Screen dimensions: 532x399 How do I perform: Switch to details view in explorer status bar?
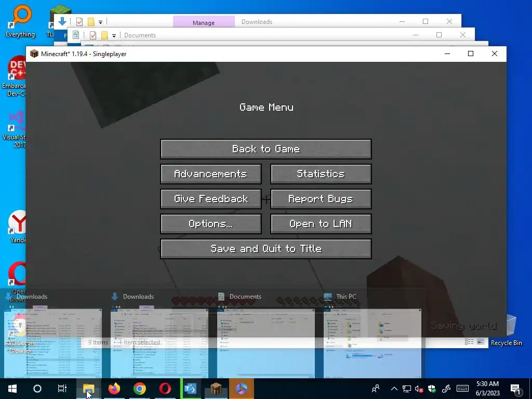pyautogui.click(x=469, y=342)
